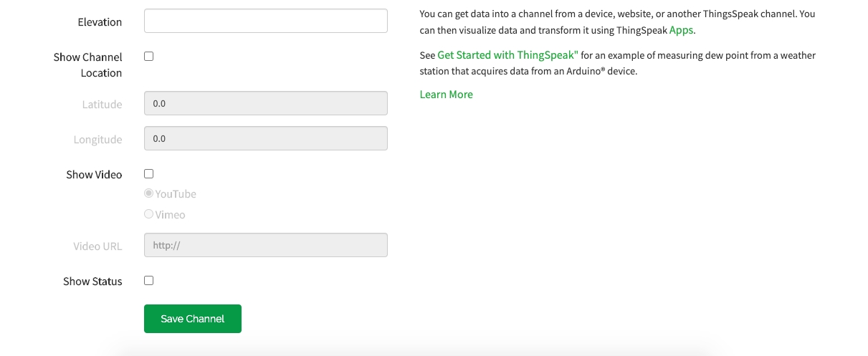Image resolution: width=868 pixels, height=356 pixels.
Task: Enable the Show Status checkbox
Action: click(149, 281)
